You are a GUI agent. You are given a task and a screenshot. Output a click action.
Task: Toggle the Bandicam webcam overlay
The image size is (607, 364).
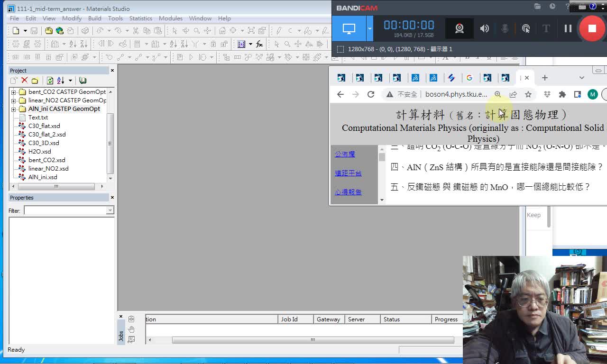(x=459, y=28)
